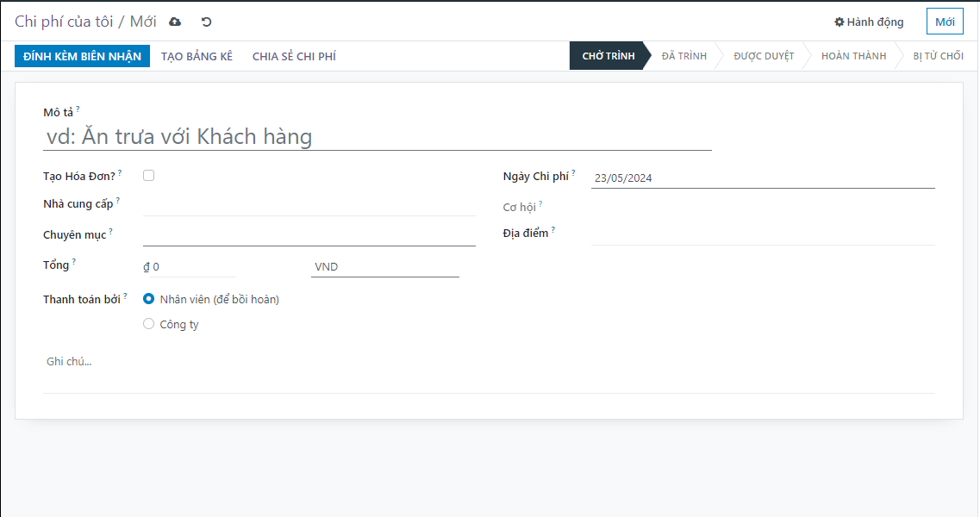Click the Cơ hội field label

click(520, 207)
